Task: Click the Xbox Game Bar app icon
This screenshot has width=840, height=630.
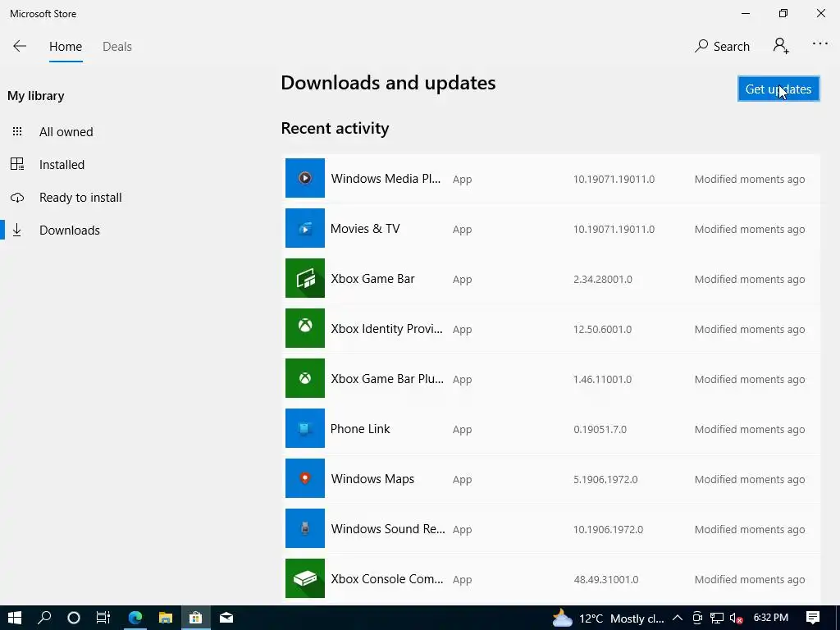Action: [x=305, y=278]
